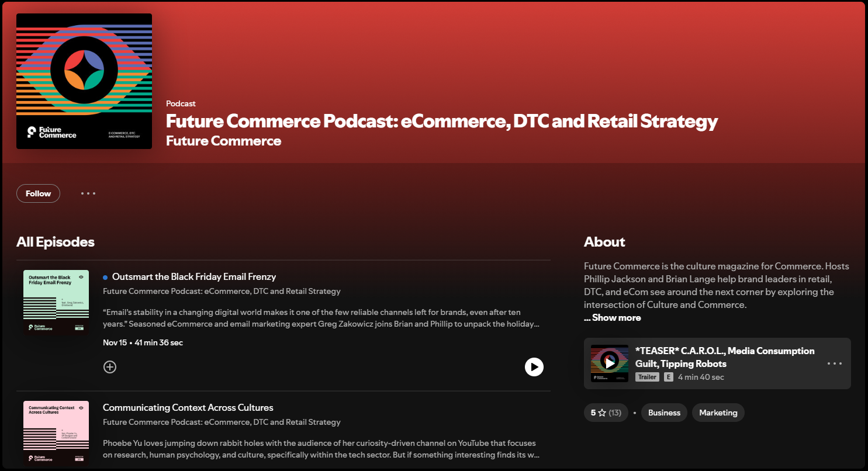The image size is (868, 471).
Task: Open the TEASER C.A.R.O.L. trailer title
Action: [x=725, y=357]
